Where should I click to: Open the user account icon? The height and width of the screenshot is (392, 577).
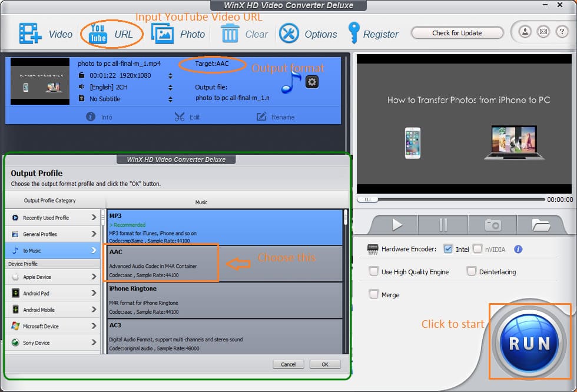click(x=525, y=32)
